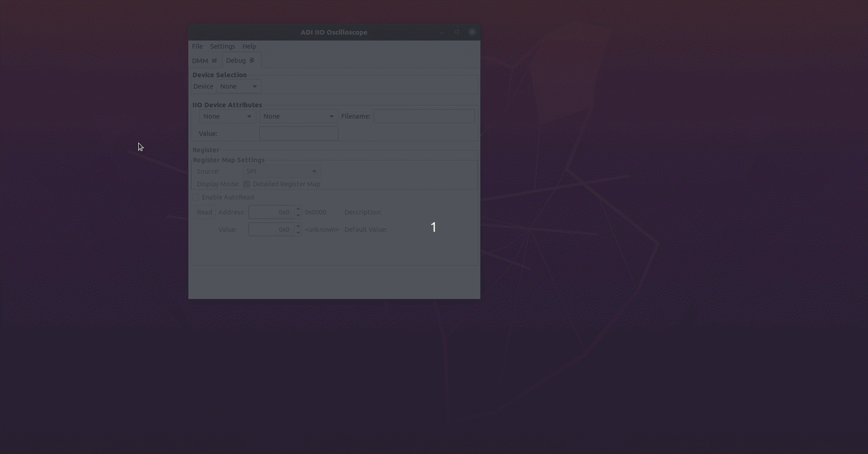Switch to the DMM tab
Screen dimensions: 868x454
coord(200,60)
